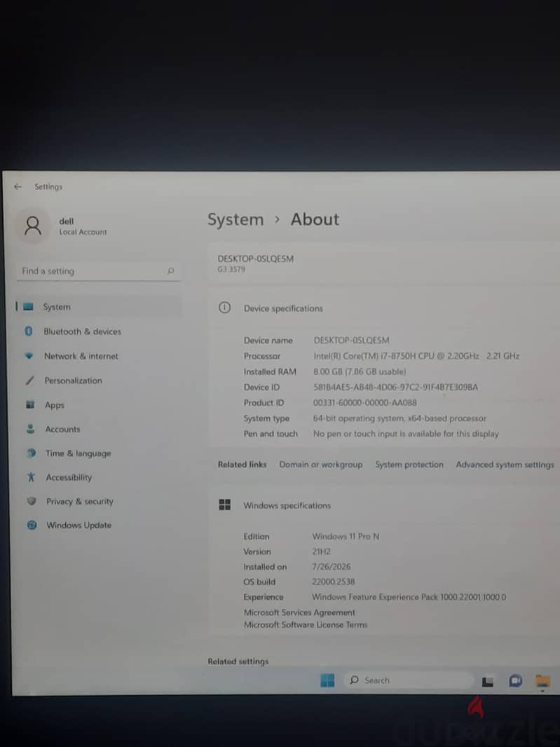Collapse the Device specifications section

pyautogui.click(x=383, y=308)
